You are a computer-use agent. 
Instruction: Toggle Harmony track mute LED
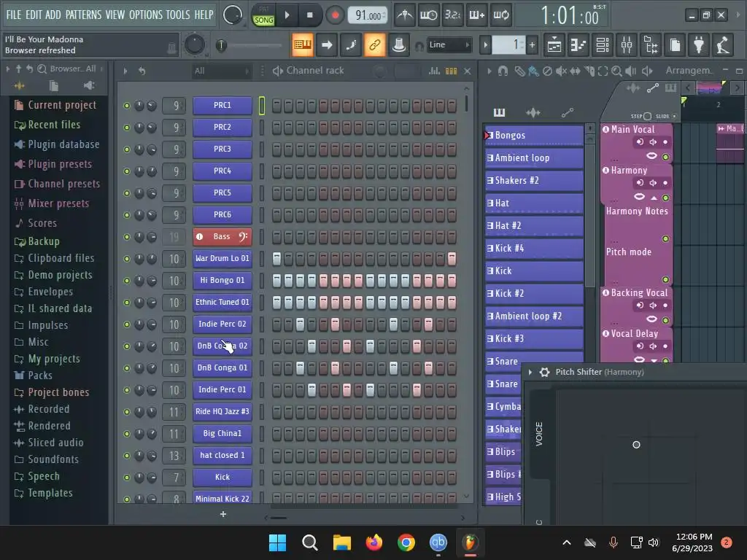[665, 198]
